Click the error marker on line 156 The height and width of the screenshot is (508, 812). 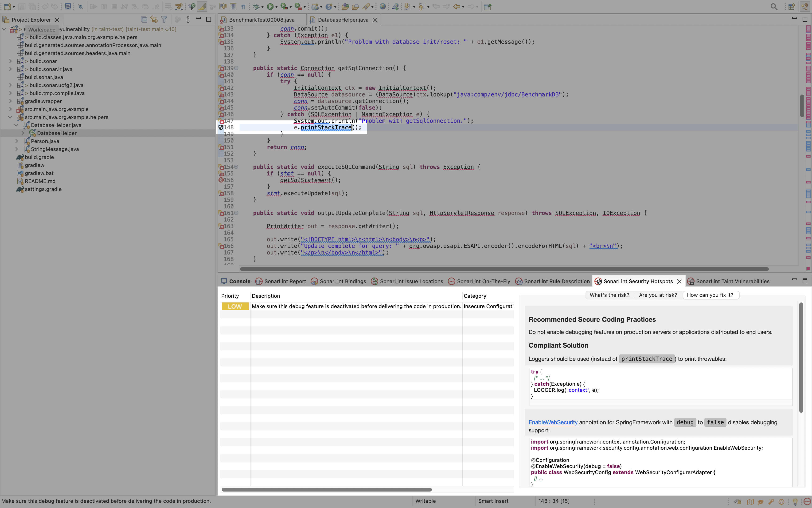221,180
